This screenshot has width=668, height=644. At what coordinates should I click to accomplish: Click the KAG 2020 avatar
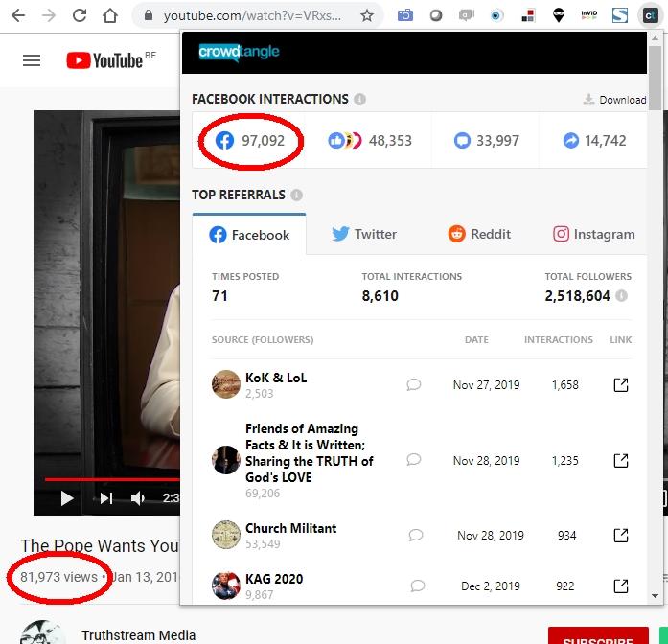[x=226, y=586]
